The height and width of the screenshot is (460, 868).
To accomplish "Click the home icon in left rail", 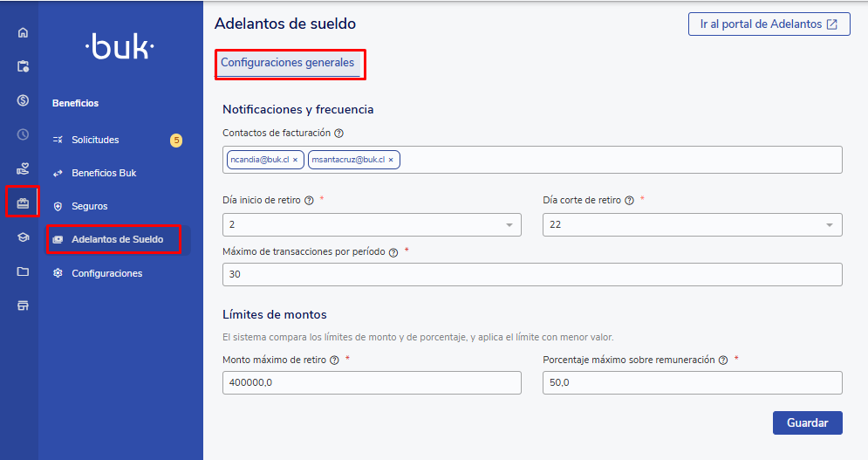I will [23, 33].
